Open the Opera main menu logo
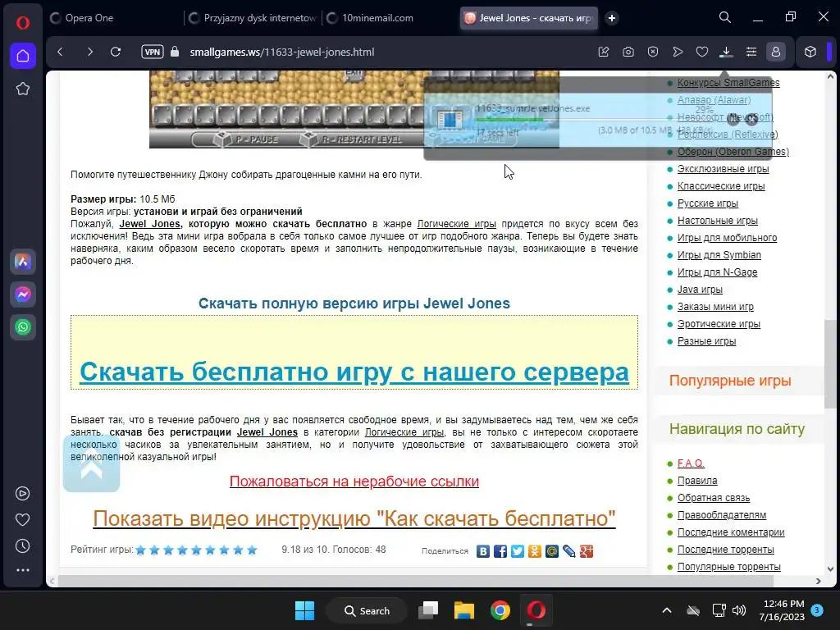This screenshot has height=630, width=840. (22, 23)
